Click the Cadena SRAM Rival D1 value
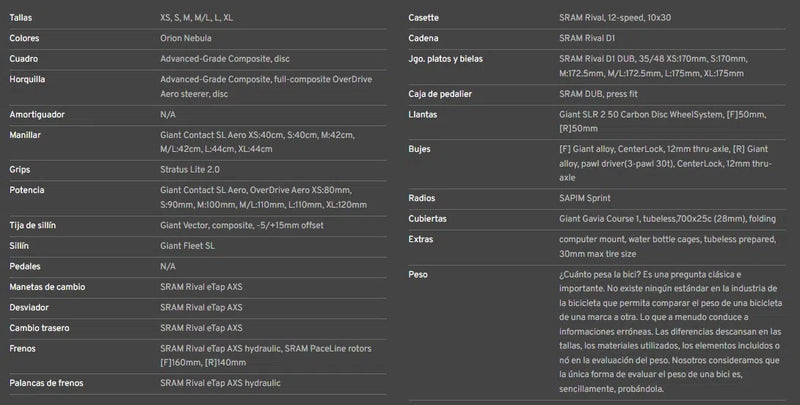 coord(587,38)
